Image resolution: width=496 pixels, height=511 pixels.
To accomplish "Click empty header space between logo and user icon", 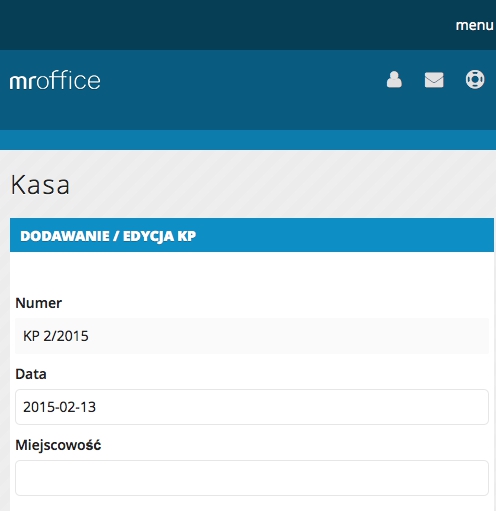I will click(x=243, y=80).
